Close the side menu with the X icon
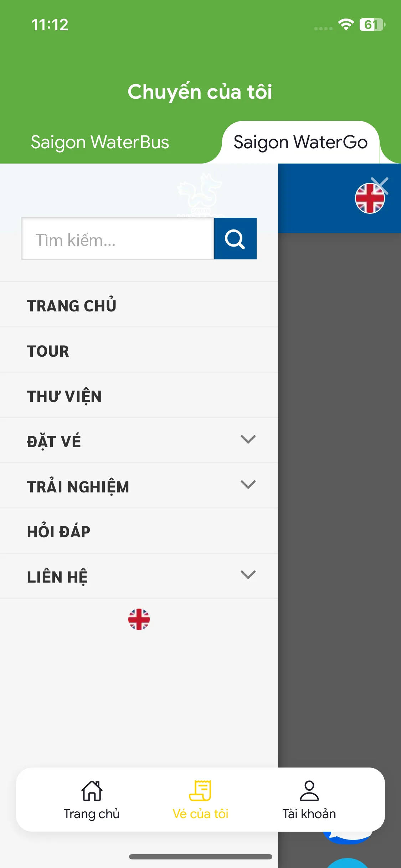This screenshot has width=401, height=868. point(380,186)
